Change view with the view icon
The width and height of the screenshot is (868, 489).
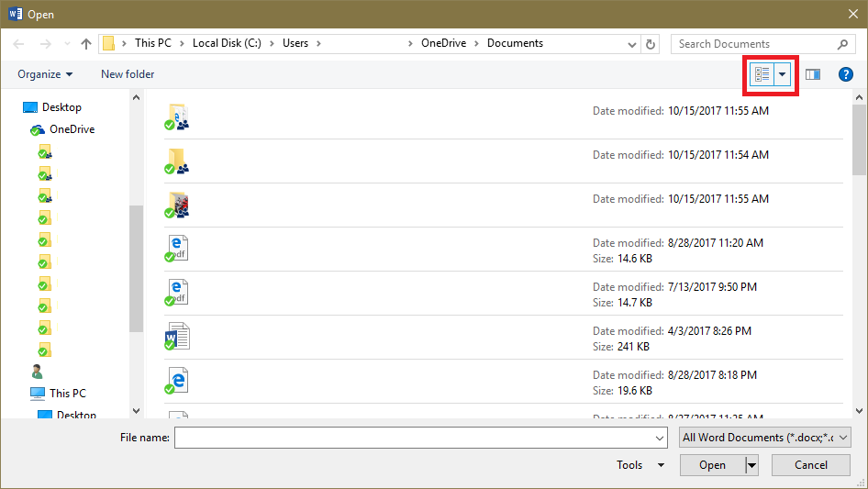(x=762, y=74)
